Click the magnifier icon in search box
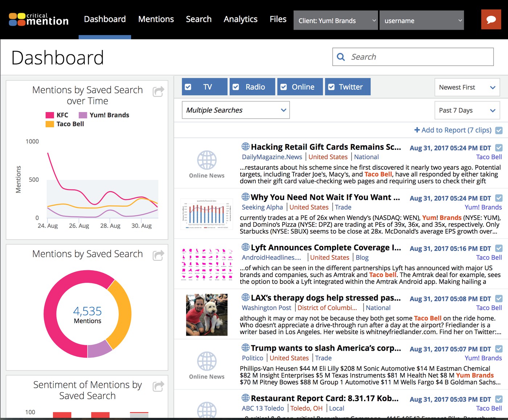 click(x=341, y=57)
